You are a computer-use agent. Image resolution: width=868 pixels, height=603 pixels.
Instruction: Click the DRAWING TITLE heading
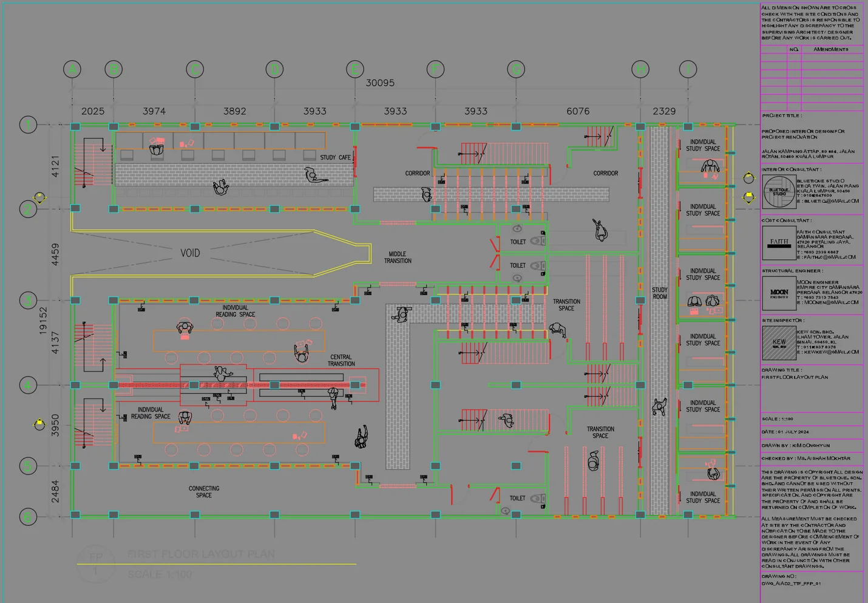(782, 370)
